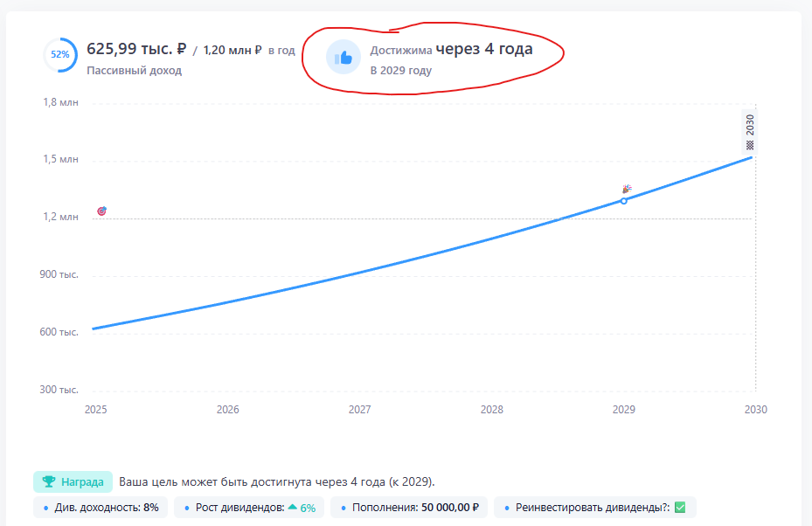Click the 2027 x-axis label
The width and height of the screenshot is (812, 526).
pyautogui.click(x=359, y=410)
